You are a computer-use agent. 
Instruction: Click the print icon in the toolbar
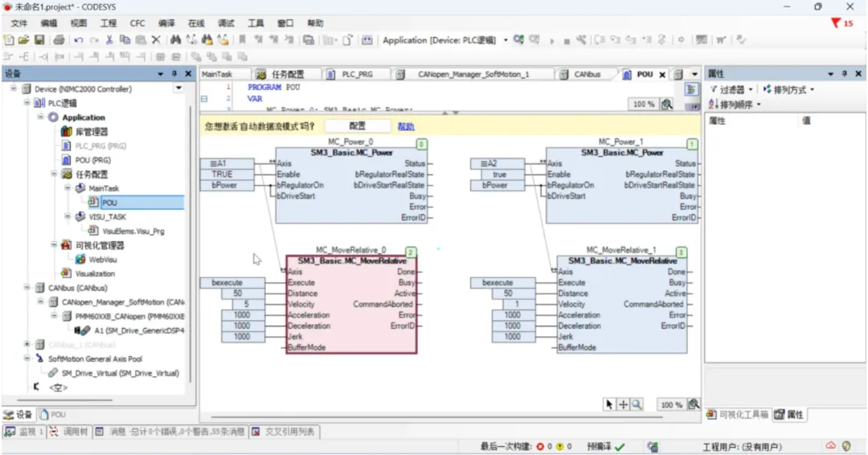pyautogui.click(x=59, y=40)
